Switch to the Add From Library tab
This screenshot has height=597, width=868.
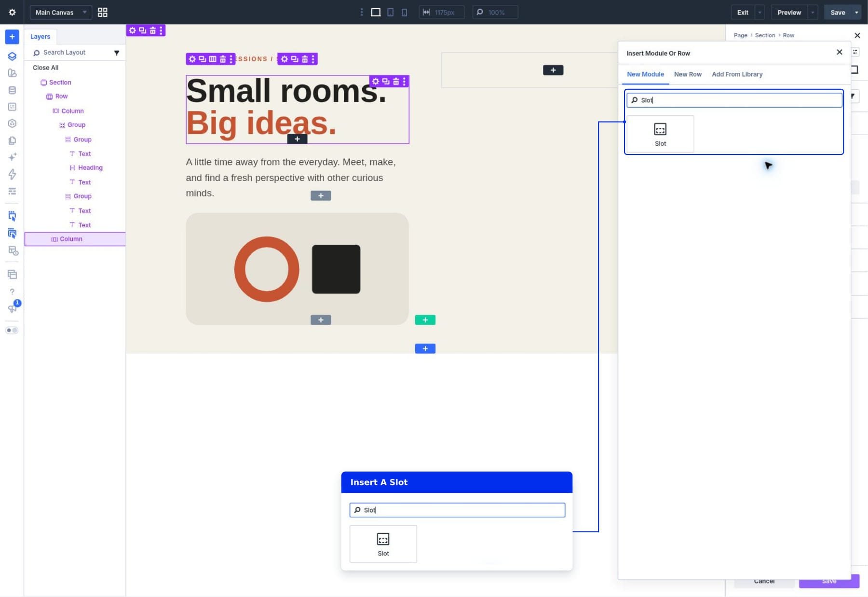coord(737,74)
